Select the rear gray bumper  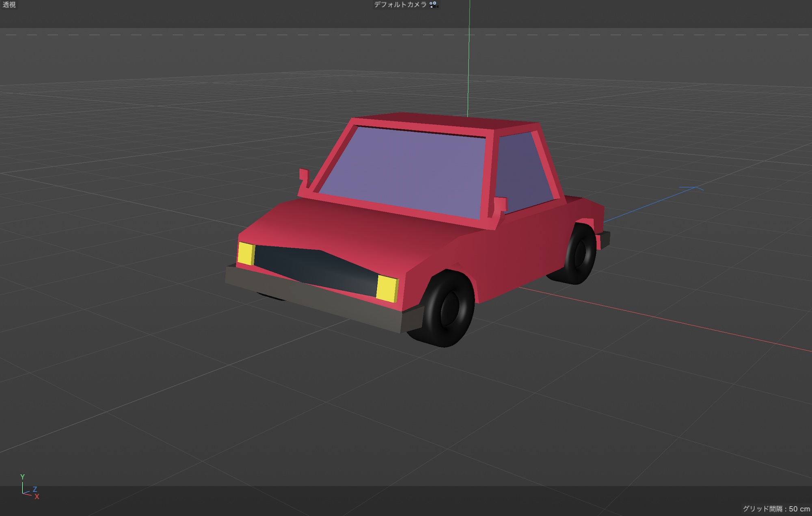click(x=604, y=240)
